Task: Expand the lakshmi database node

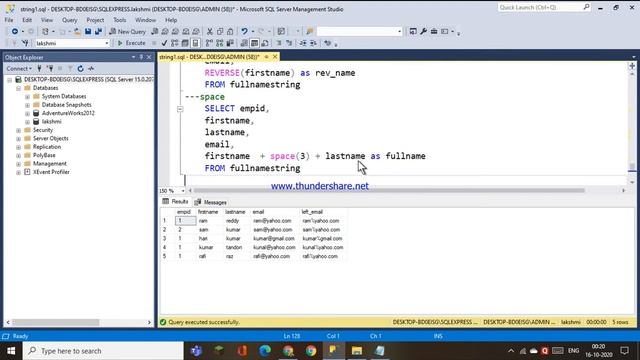Action: point(27,122)
